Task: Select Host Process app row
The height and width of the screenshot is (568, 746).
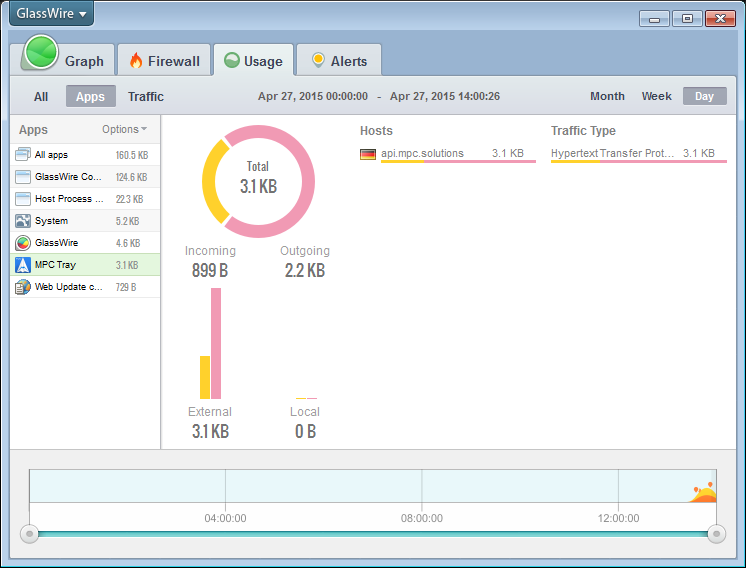Action: (x=85, y=198)
